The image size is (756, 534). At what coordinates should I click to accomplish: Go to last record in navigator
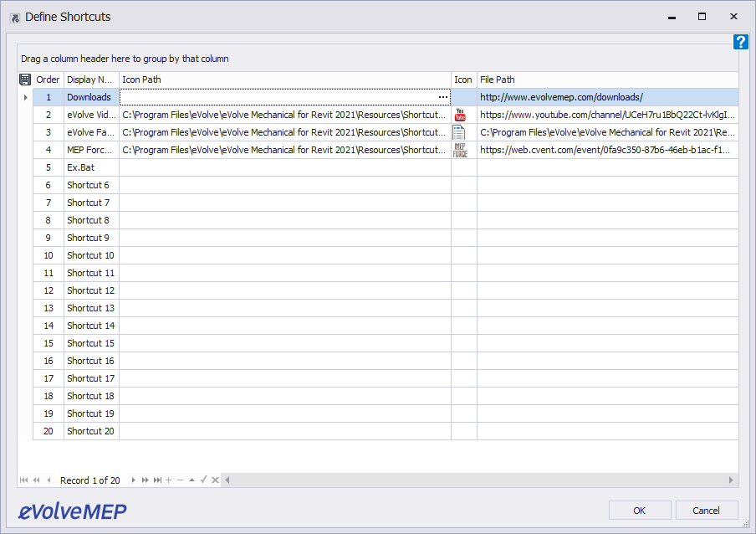[x=157, y=480]
